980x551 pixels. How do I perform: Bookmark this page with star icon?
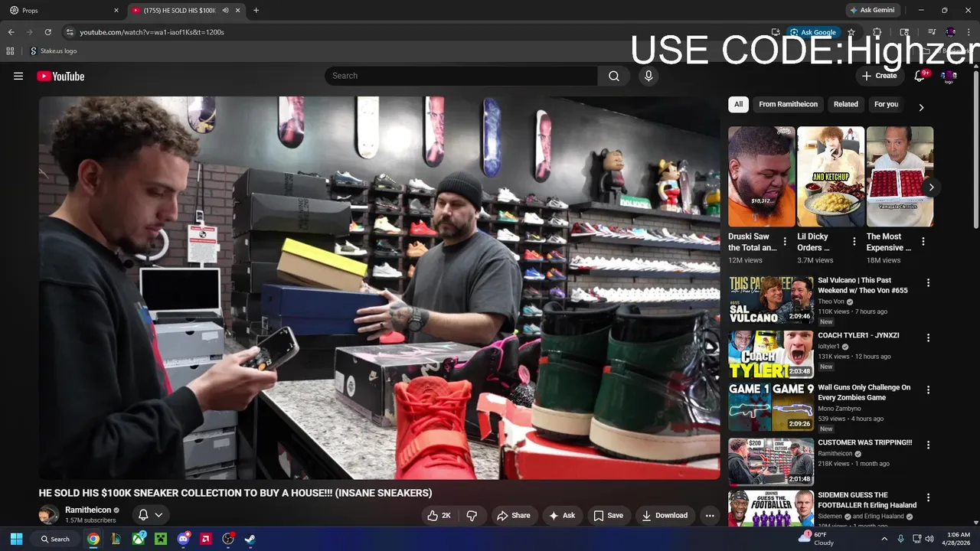[851, 32]
